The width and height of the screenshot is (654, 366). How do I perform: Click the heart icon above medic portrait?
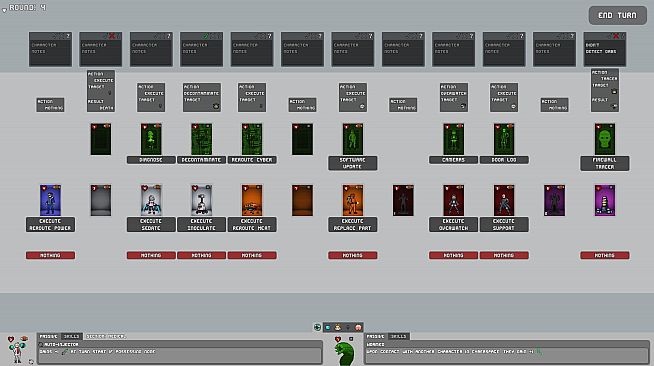pos(11,339)
